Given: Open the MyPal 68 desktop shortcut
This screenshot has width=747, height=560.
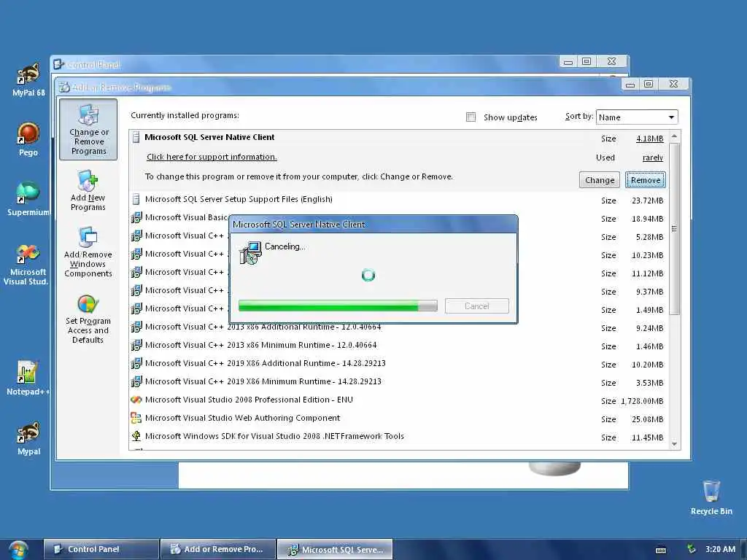Looking at the screenshot, I should coord(28,80).
